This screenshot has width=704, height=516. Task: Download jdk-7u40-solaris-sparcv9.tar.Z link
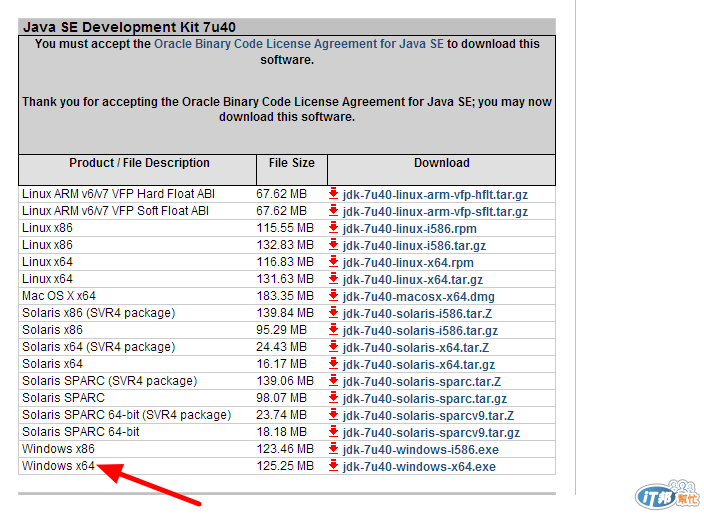(428, 416)
